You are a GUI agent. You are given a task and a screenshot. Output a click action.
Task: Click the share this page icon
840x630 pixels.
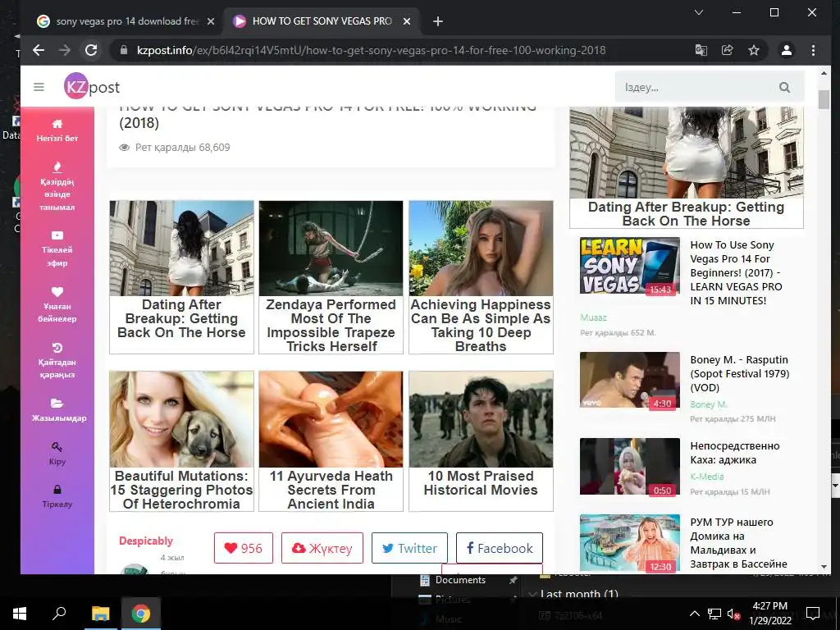[727, 50]
